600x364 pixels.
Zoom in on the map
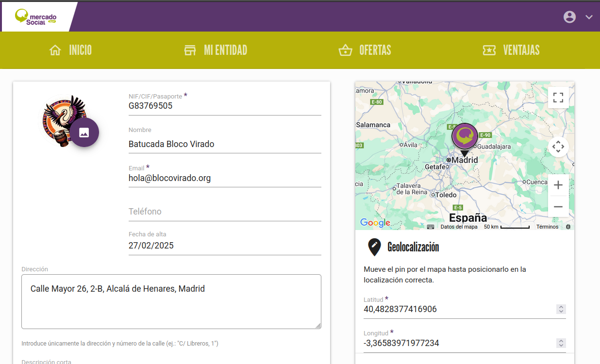pyautogui.click(x=558, y=185)
